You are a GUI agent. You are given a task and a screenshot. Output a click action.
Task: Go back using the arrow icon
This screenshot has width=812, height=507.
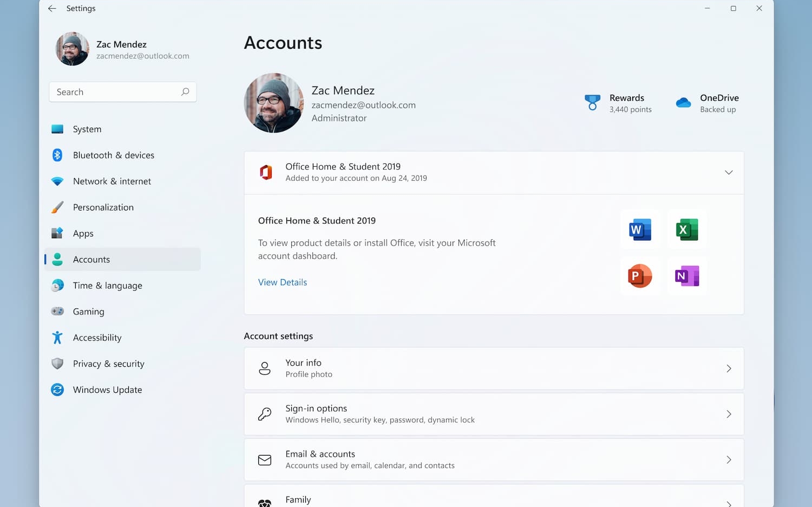(x=52, y=9)
